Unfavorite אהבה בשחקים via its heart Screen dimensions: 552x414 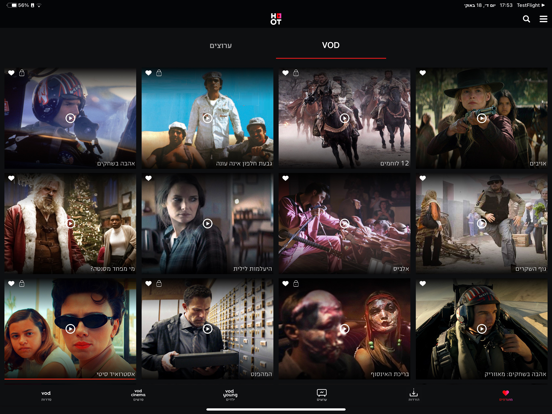click(x=11, y=73)
